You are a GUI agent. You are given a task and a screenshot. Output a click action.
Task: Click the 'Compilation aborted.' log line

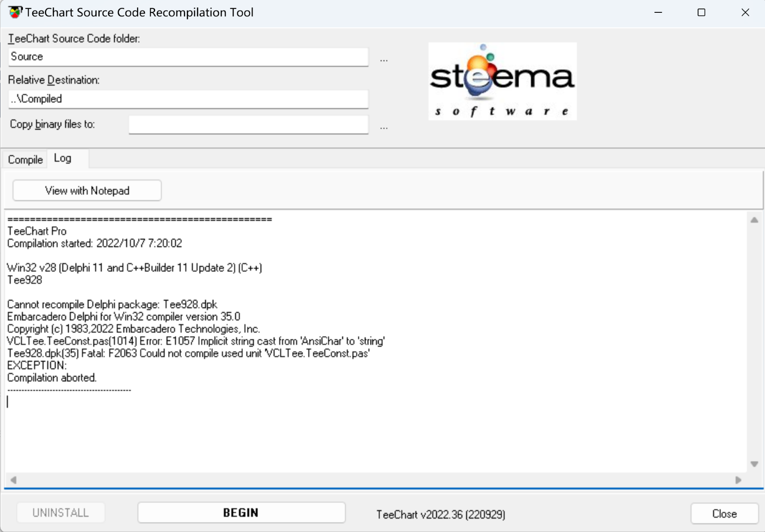coord(52,378)
